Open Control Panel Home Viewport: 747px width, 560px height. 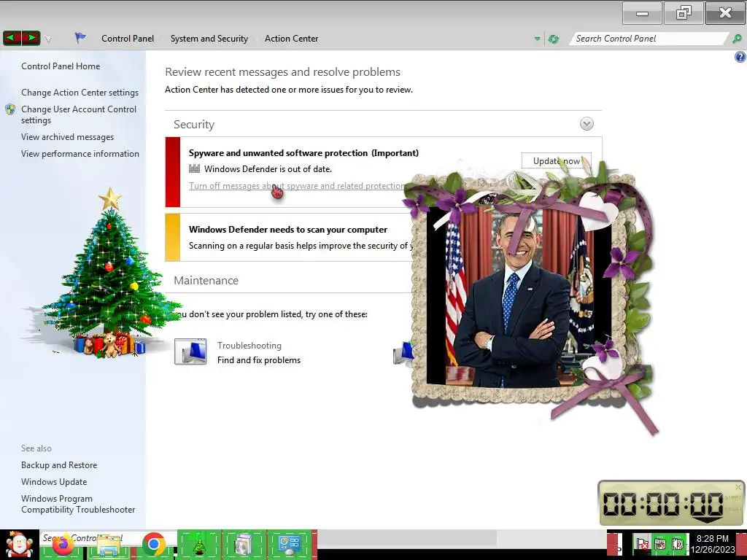[x=61, y=66]
